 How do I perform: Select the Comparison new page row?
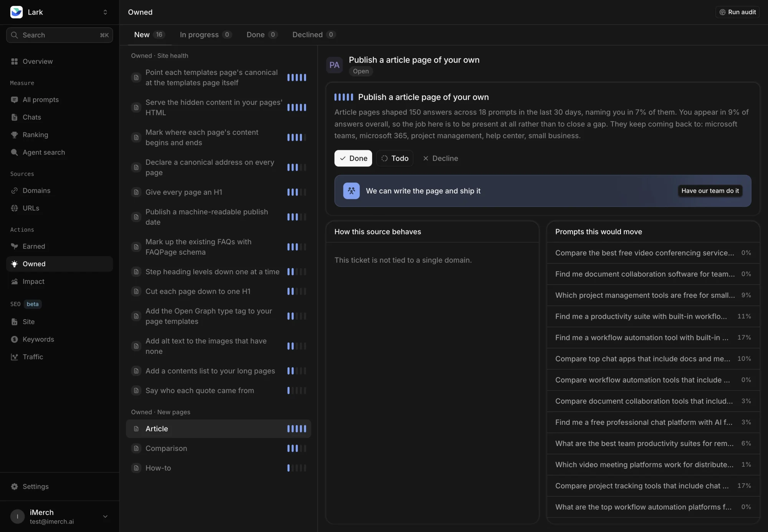tap(218, 448)
